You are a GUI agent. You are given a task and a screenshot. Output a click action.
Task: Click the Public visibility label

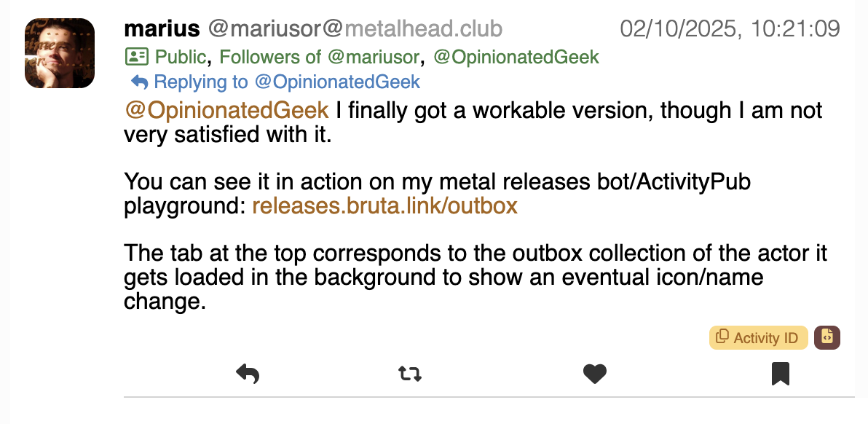pos(181,56)
